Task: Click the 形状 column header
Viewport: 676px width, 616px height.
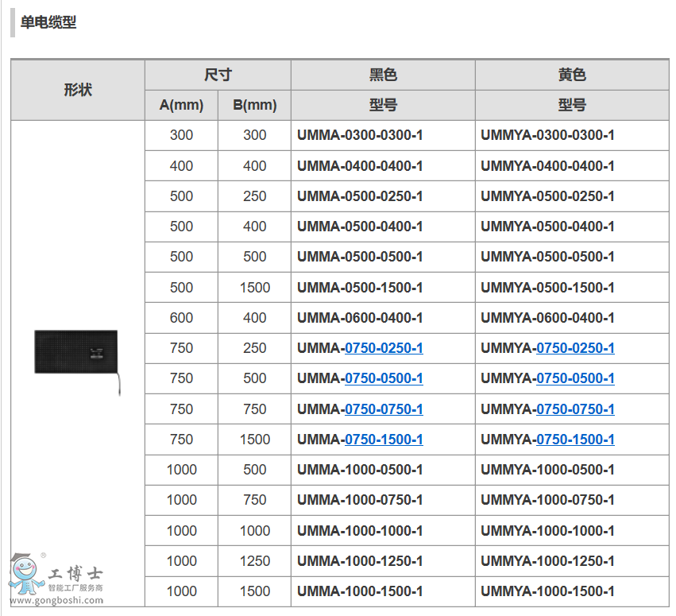Action: tap(78, 90)
